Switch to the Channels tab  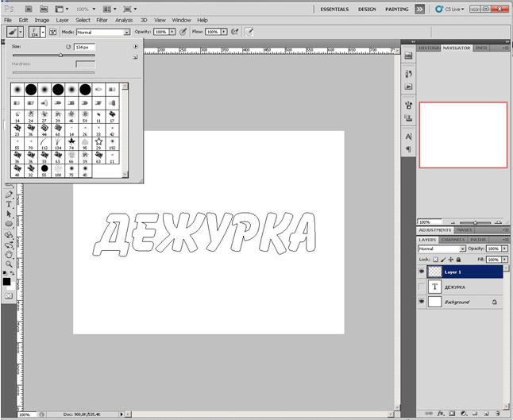(x=453, y=239)
